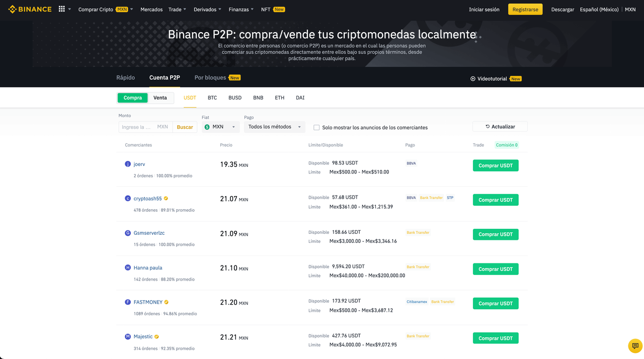Click Comprar USDT for Hanna paula
Image resolution: width=644 pixels, height=359 pixels.
point(496,269)
